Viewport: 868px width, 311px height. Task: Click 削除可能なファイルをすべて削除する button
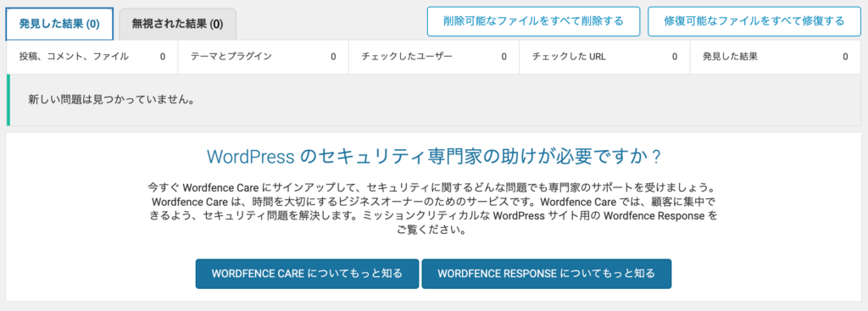pyautogui.click(x=534, y=21)
